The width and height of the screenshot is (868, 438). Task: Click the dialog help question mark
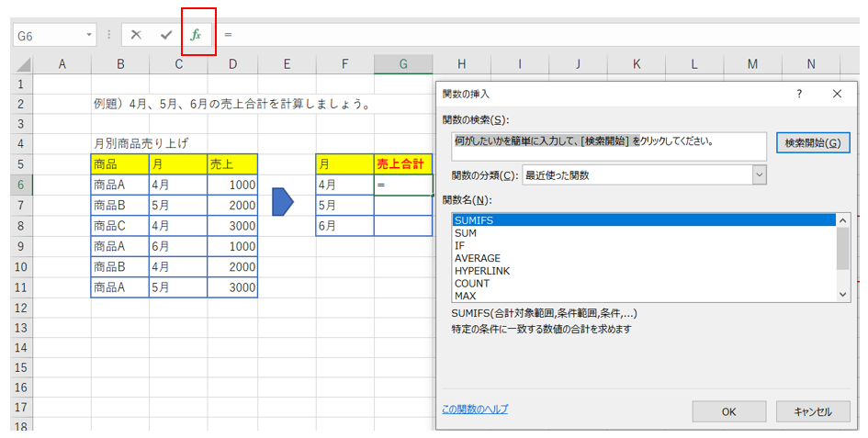pos(799,94)
